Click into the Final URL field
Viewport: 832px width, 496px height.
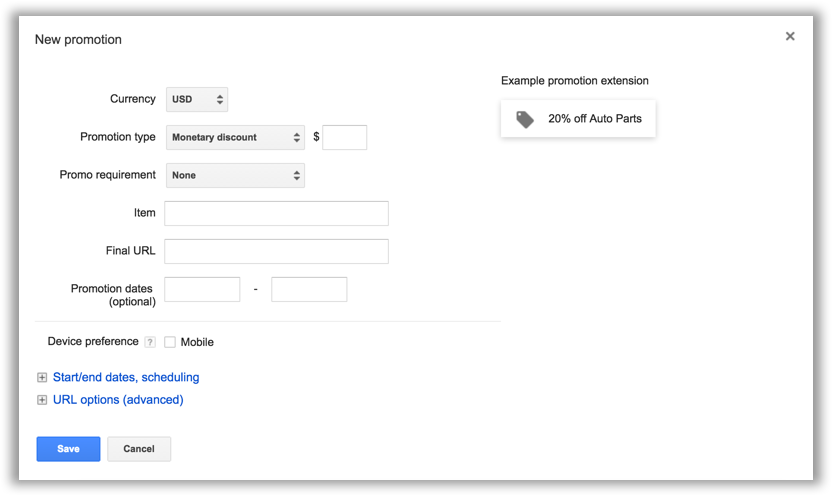click(276, 251)
